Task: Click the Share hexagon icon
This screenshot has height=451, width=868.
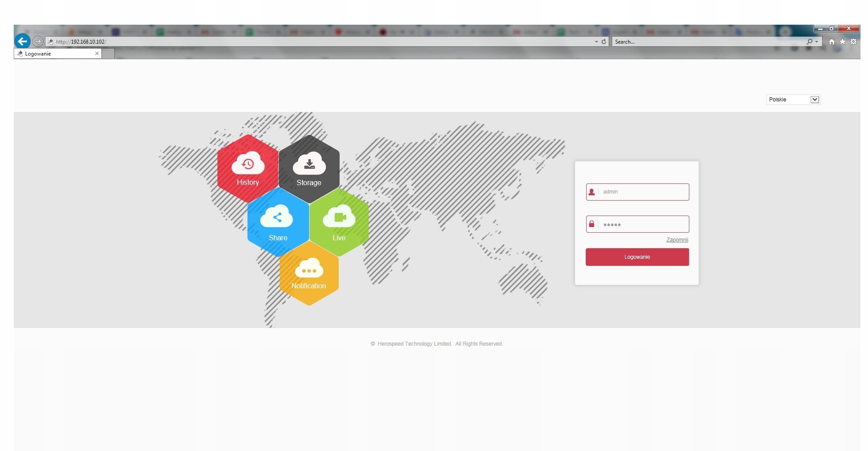Action: tap(278, 223)
